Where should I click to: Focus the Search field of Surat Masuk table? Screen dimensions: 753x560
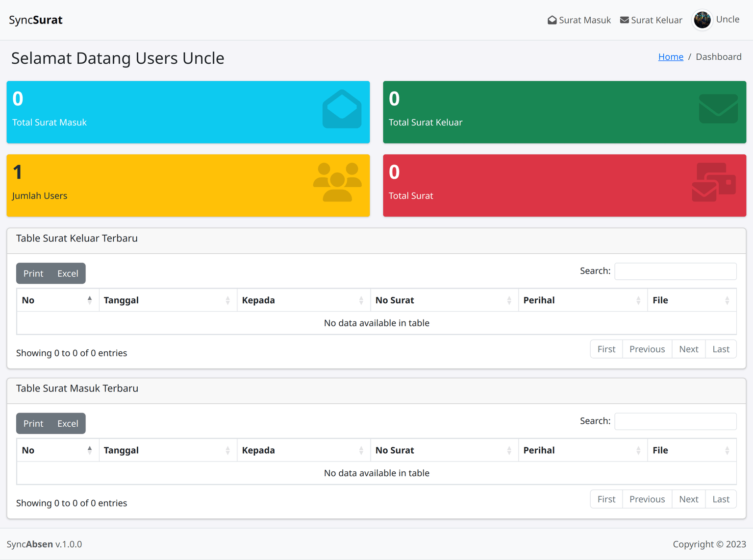[x=675, y=421]
